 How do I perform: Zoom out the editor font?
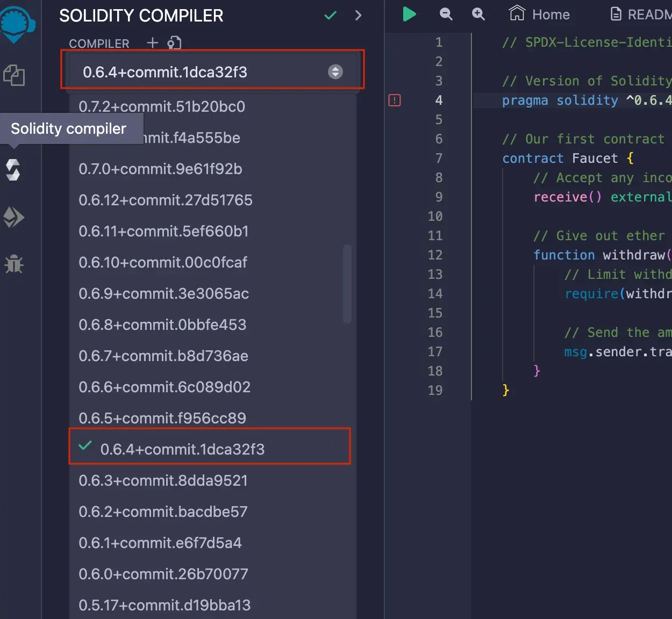point(446,14)
